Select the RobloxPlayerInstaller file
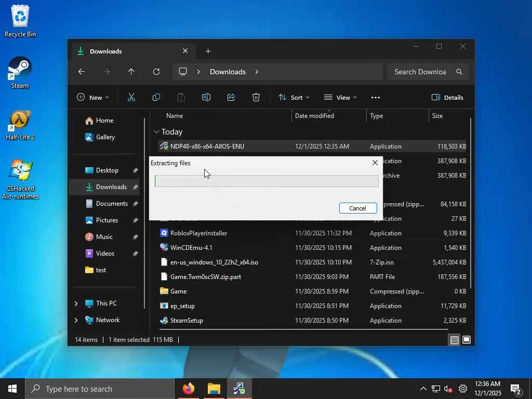532x399 pixels. tap(312, 233)
